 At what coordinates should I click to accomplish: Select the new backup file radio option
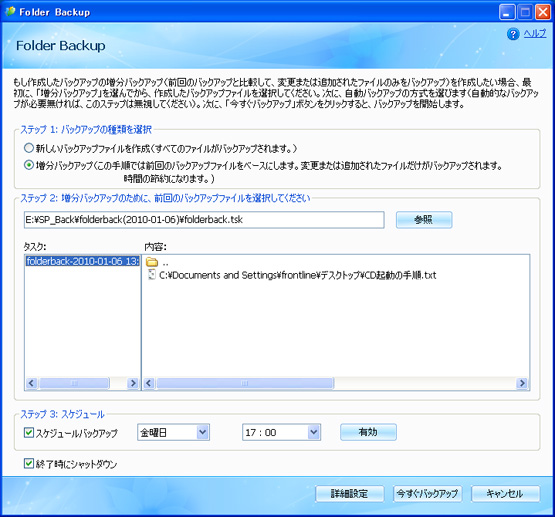[29, 148]
